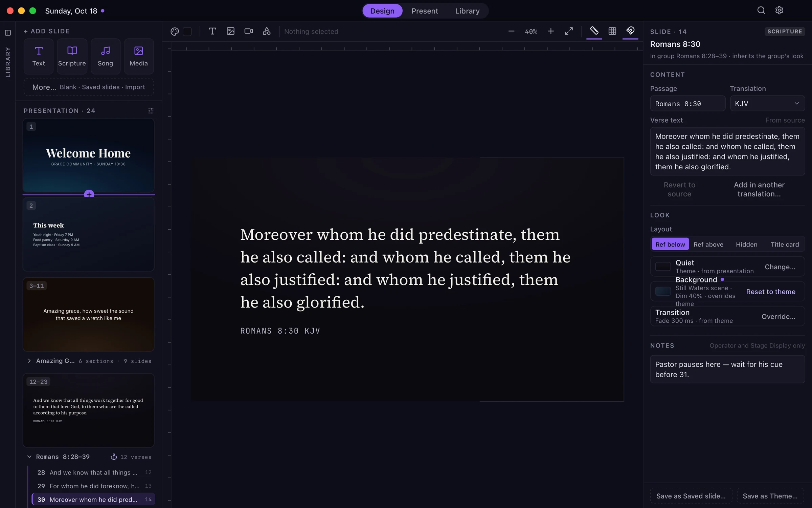
Task: Add a Text slide
Action: coord(39,57)
